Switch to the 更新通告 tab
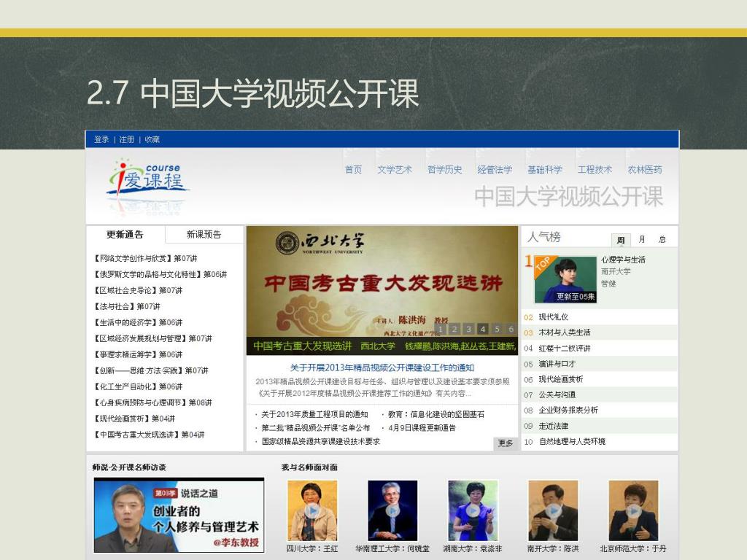The width and height of the screenshot is (747, 560). point(125,235)
